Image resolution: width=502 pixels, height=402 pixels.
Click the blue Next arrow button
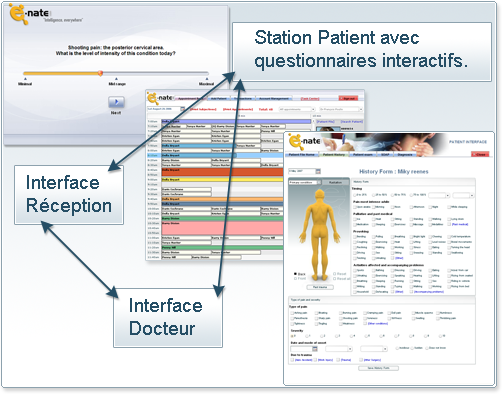pyautogui.click(x=116, y=102)
